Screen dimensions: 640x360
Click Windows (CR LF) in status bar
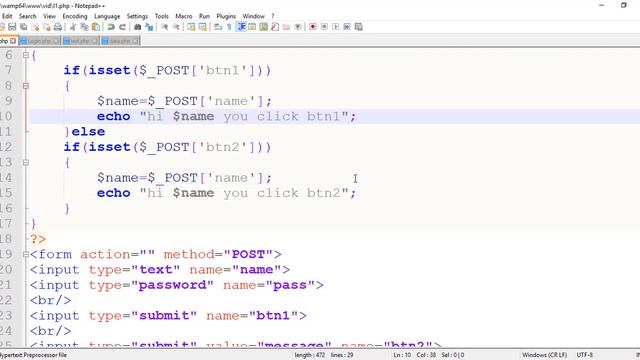tap(544, 355)
